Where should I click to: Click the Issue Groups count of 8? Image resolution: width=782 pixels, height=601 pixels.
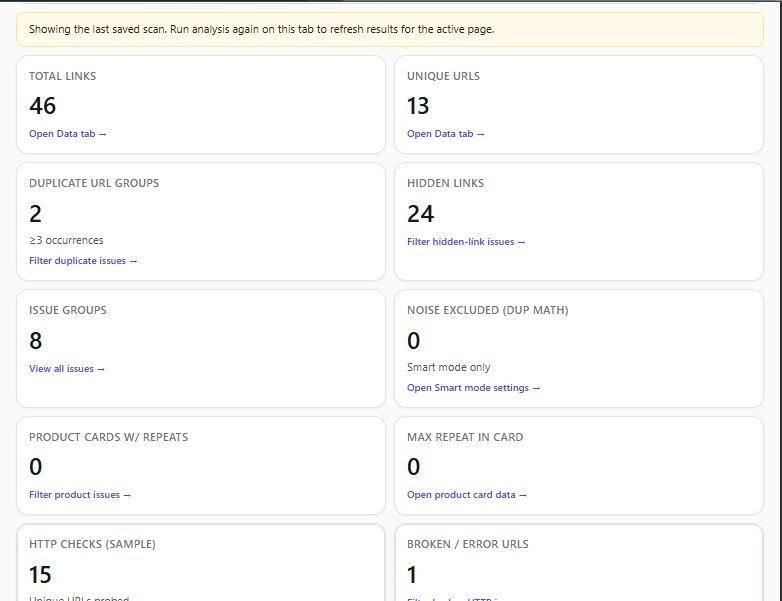(x=36, y=341)
